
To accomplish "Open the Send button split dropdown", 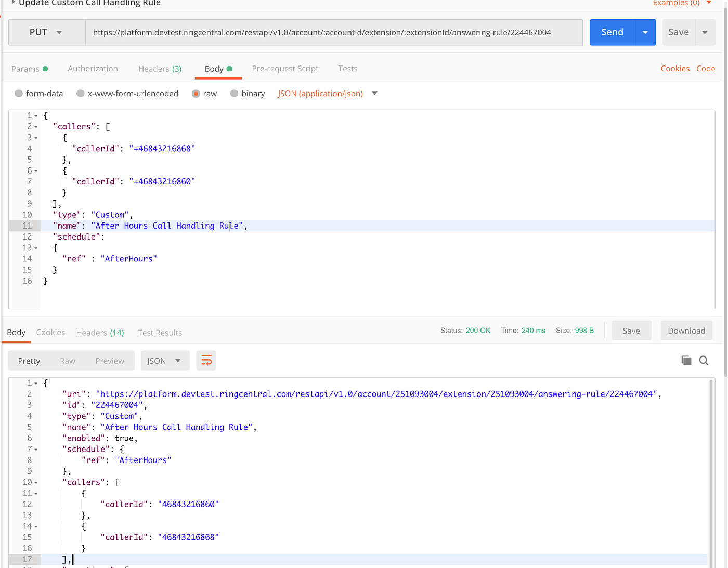I will click(645, 32).
